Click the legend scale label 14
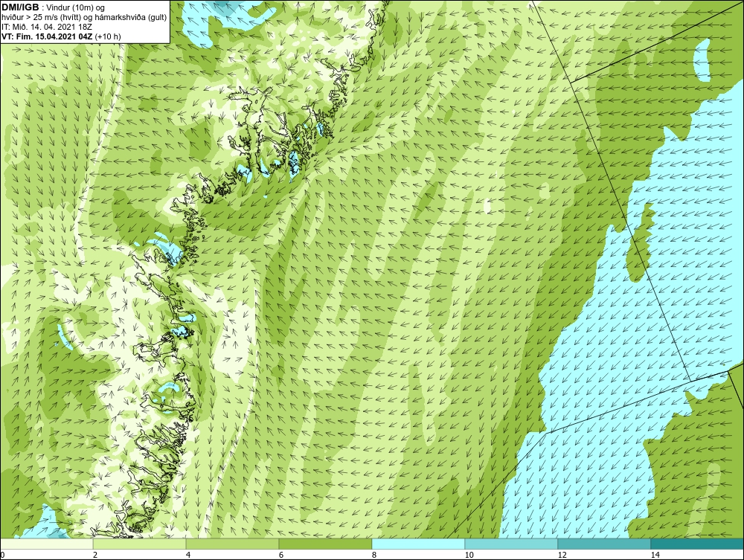Viewport: 744px width, 560px height. point(655,555)
